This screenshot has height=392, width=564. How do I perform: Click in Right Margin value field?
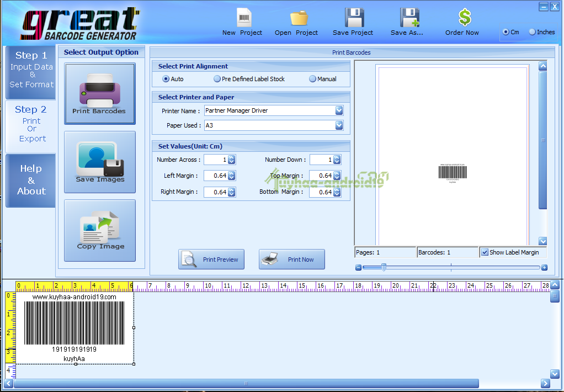[216, 192]
